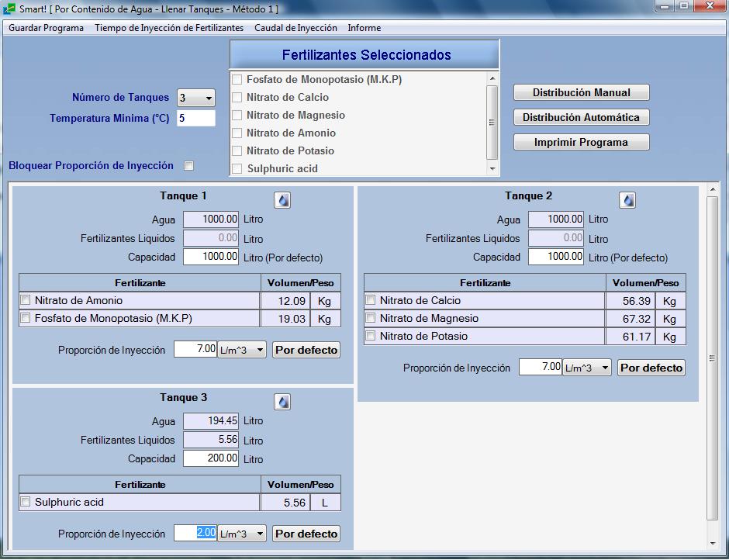729x560 pixels.
Task: Click Por defecto button in Tanque 1
Action: [306, 350]
